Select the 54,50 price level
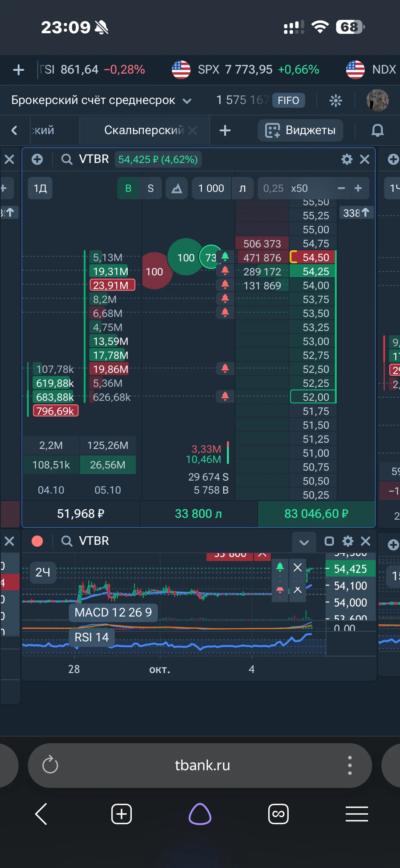 pos(313,257)
